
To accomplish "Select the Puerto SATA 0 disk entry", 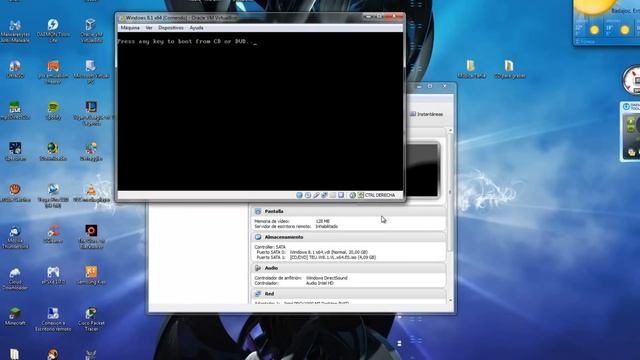I will (312, 252).
